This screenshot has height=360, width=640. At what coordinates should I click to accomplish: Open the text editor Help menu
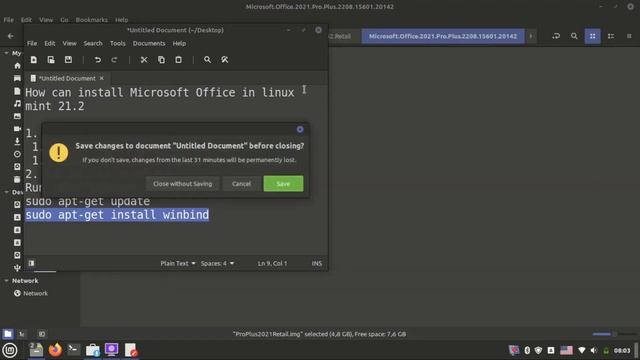[x=179, y=43]
